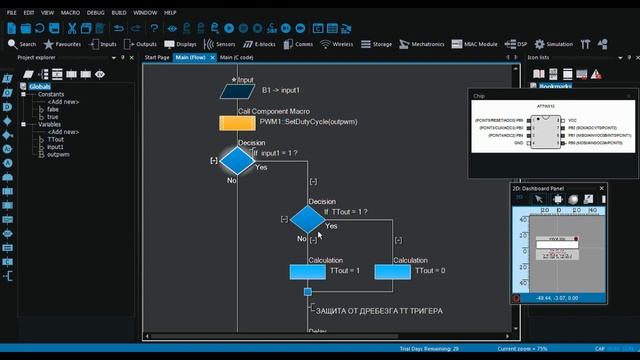The width and height of the screenshot is (640, 360).
Task: Select the Output icon in the left palette
Action: (x=7, y=93)
